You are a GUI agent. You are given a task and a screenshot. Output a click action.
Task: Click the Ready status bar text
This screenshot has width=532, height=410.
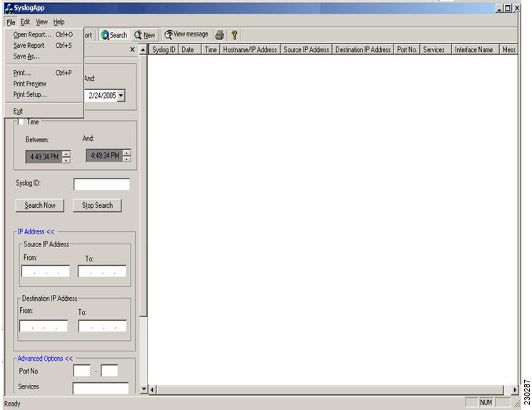point(12,404)
